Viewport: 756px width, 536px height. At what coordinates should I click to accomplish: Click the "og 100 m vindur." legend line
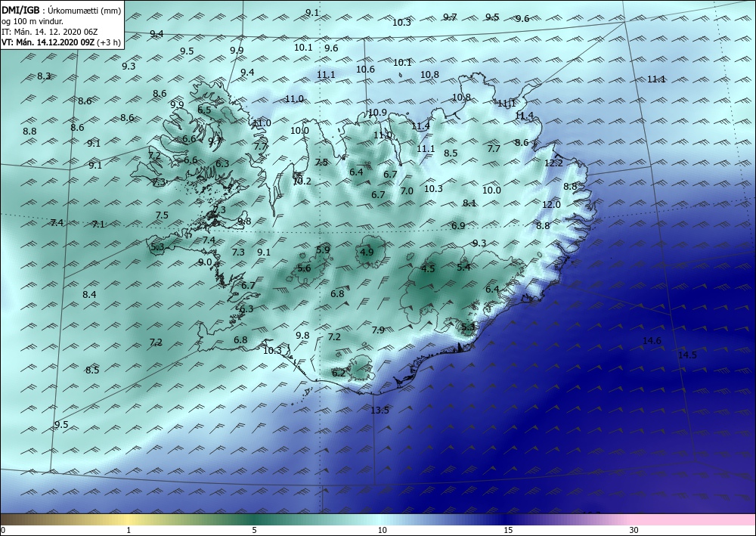pyautogui.click(x=33, y=20)
